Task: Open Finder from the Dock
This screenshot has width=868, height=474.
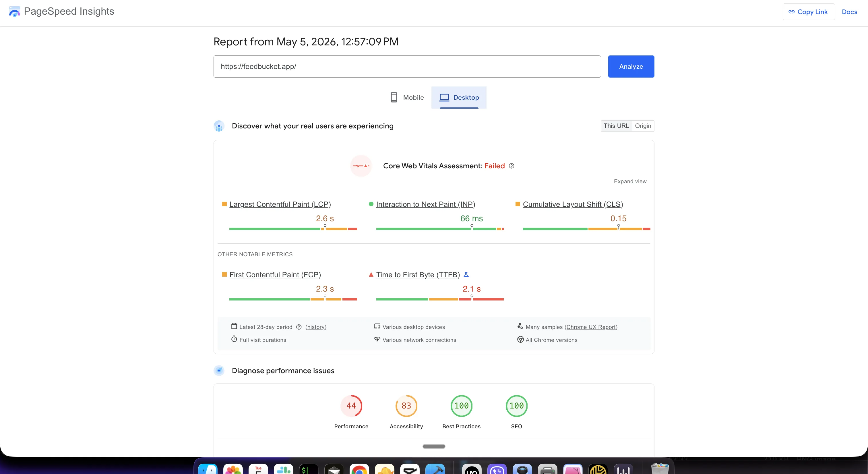Action: click(x=208, y=469)
